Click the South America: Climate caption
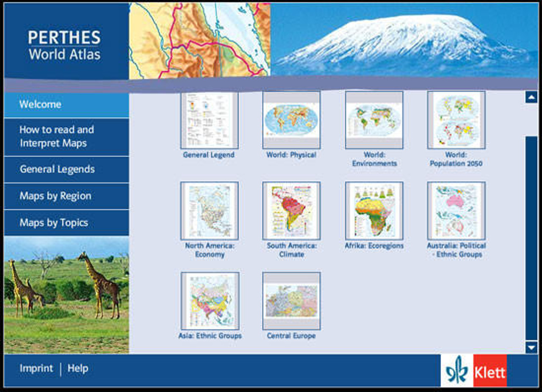This screenshot has height=392, width=542. [x=292, y=250]
